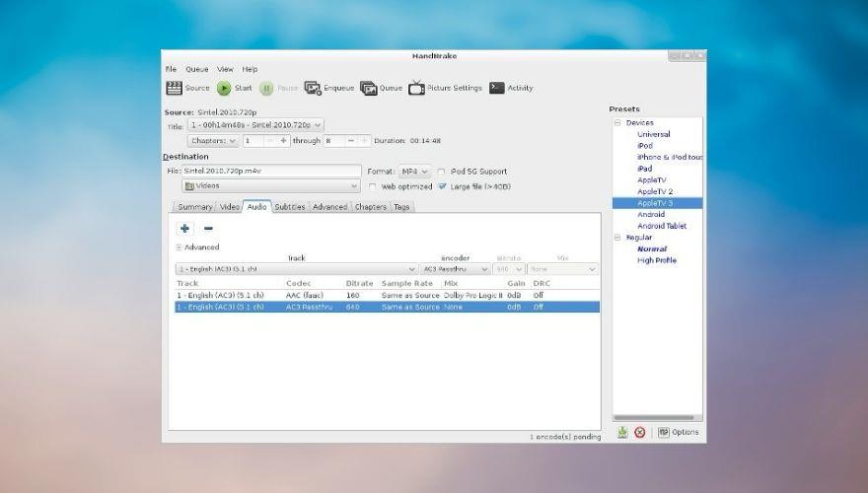Viewport: 868px width, 493px height.
Task: Delete preset with the red icon
Action: (x=639, y=432)
